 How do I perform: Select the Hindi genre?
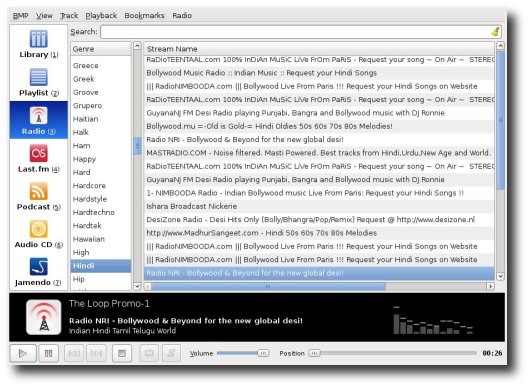point(101,266)
